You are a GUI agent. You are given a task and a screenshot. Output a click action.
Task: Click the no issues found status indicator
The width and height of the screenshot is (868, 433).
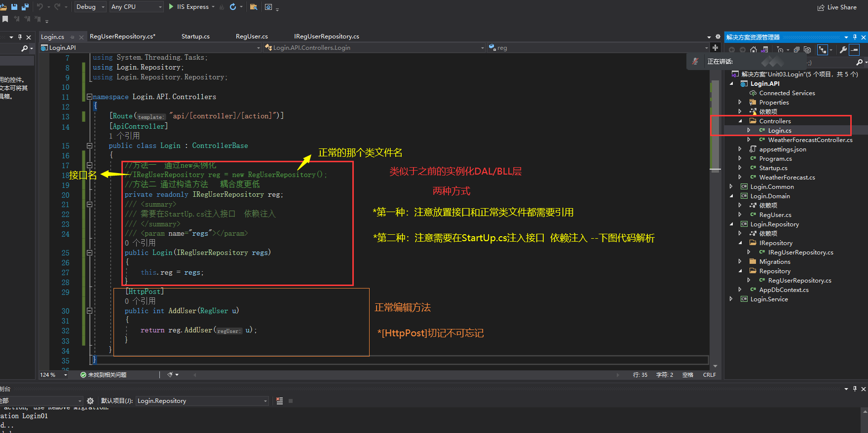pos(103,375)
